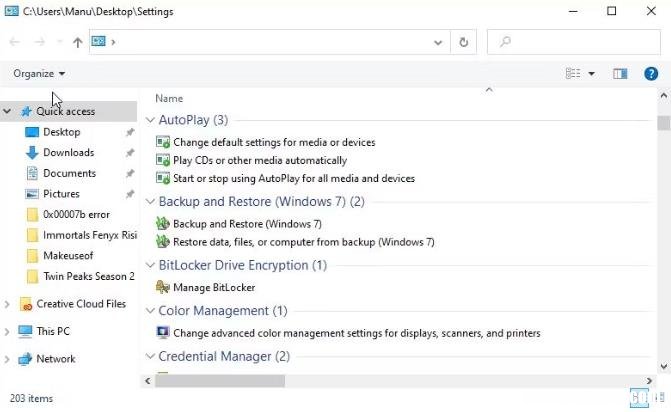Collapse the Color Management group
This screenshot has height=412, width=671.
pos(150,311)
